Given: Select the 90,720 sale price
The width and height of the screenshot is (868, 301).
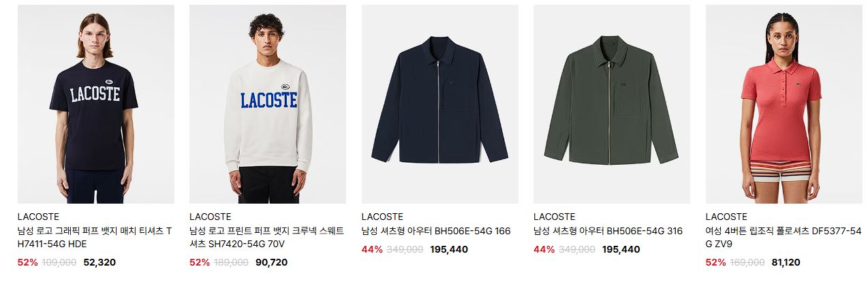Looking at the screenshot, I should (271, 262).
